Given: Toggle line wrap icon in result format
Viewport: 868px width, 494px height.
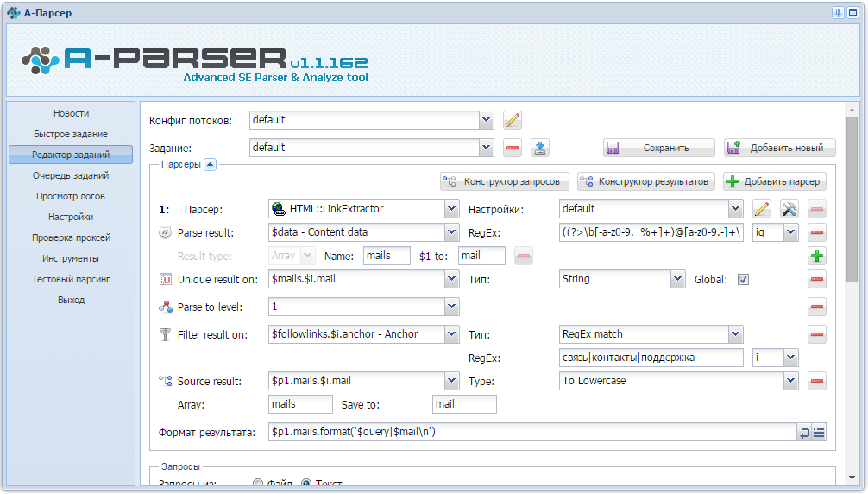Looking at the screenshot, I should click(x=804, y=433).
